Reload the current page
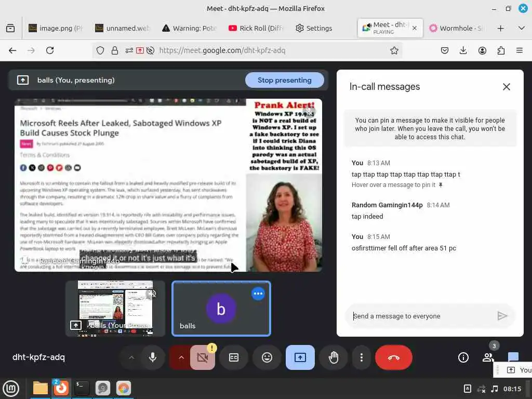Image resolution: width=532 pixels, height=399 pixels. pos(50,50)
